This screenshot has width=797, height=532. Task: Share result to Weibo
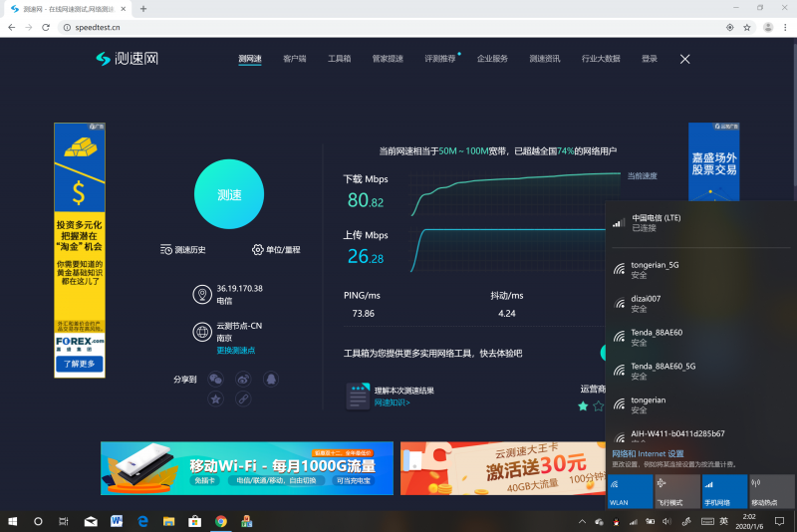243,379
